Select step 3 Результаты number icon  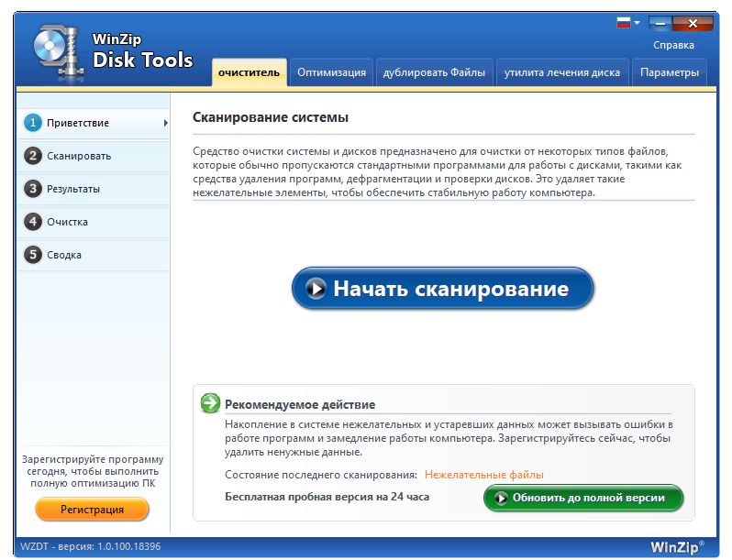(x=33, y=189)
